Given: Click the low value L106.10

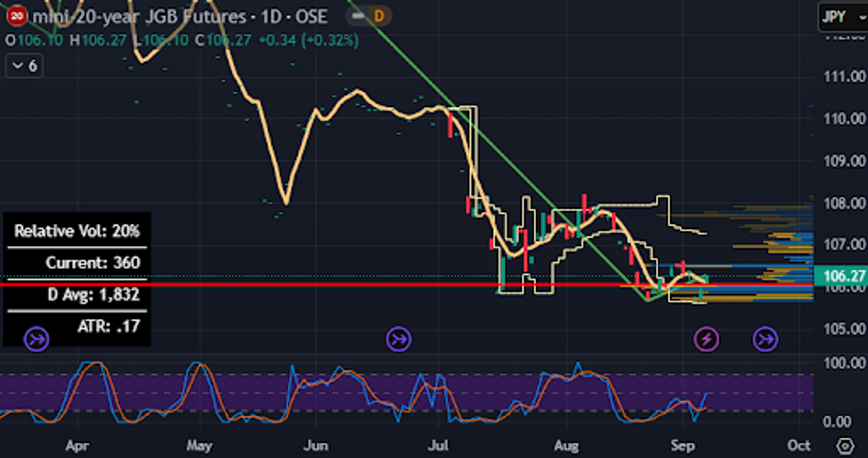Looking at the screenshot, I should [x=161, y=40].
